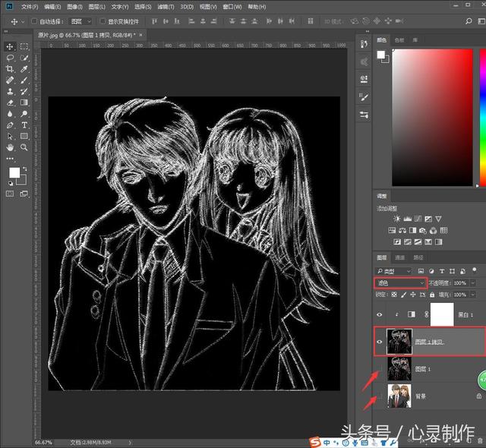
Task: Switch to the 路径 tab
Action: tap(418, 257)
